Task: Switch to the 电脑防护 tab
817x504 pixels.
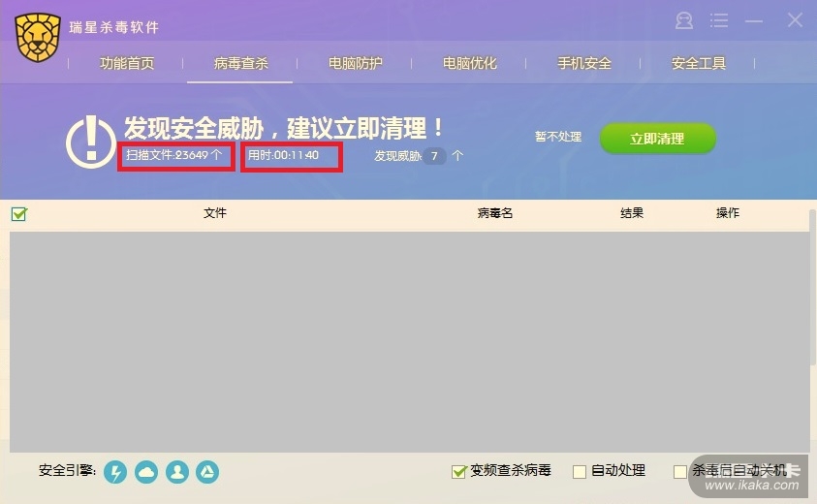Action: coord(356,64)
